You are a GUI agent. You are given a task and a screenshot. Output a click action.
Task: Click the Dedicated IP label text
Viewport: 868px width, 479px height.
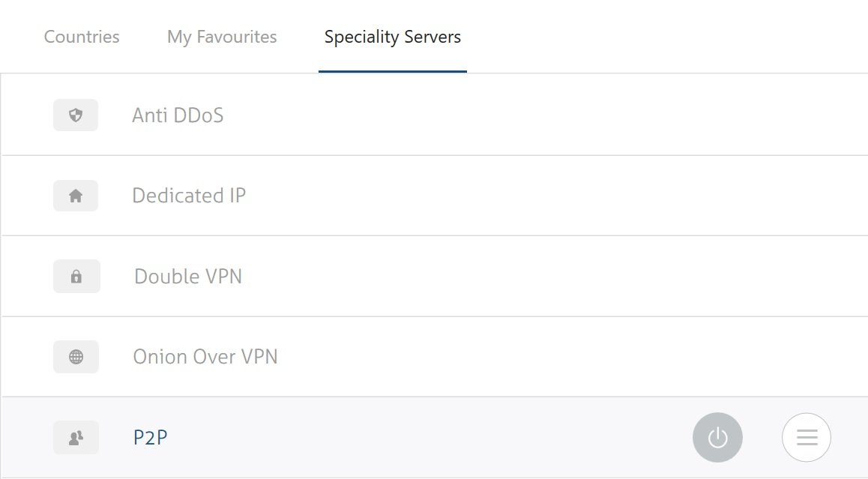pyautogui.click(x=189, y=196)
